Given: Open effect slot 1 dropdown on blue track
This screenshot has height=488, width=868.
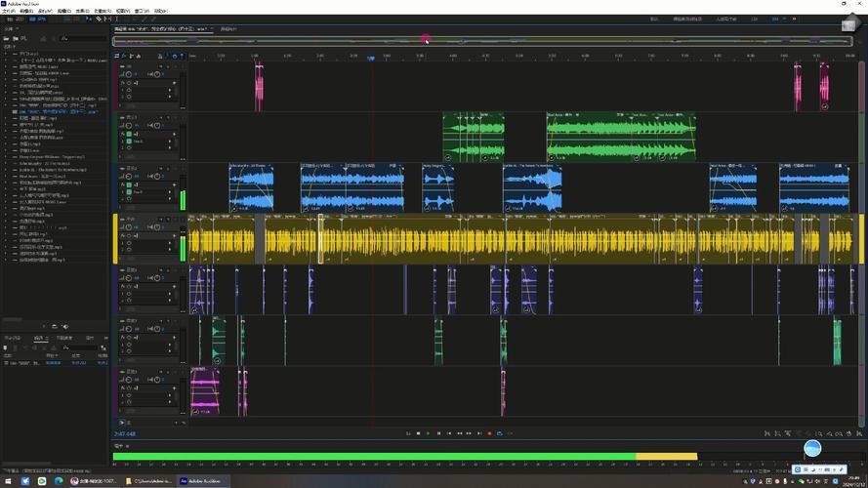Looking at the screenshot, I should point(170,192).
